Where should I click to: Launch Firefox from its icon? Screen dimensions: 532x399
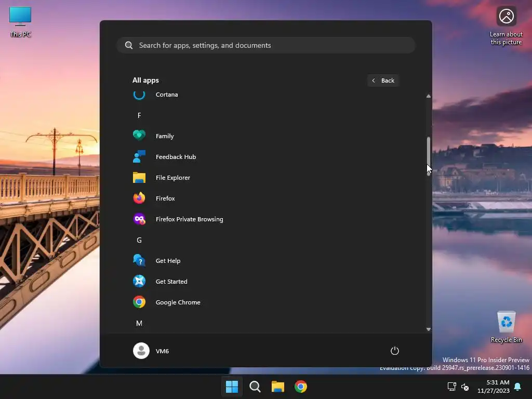pos(139,198)
